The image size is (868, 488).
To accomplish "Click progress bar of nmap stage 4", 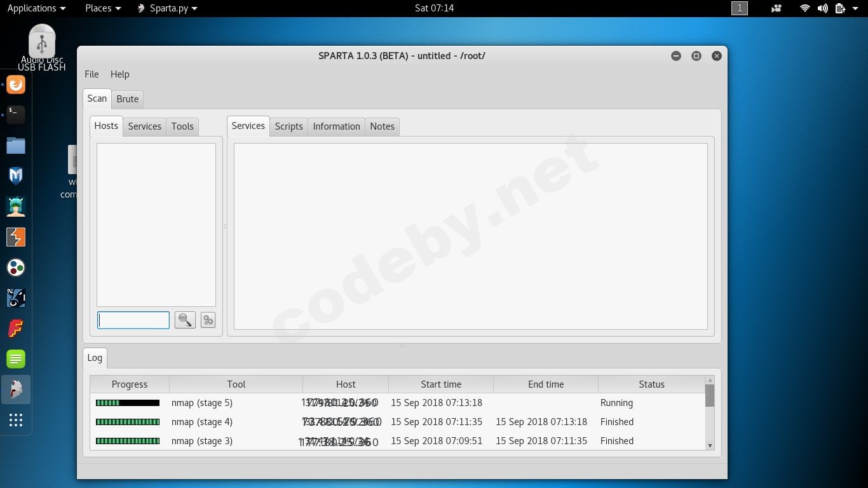I will tap(128, 422).
